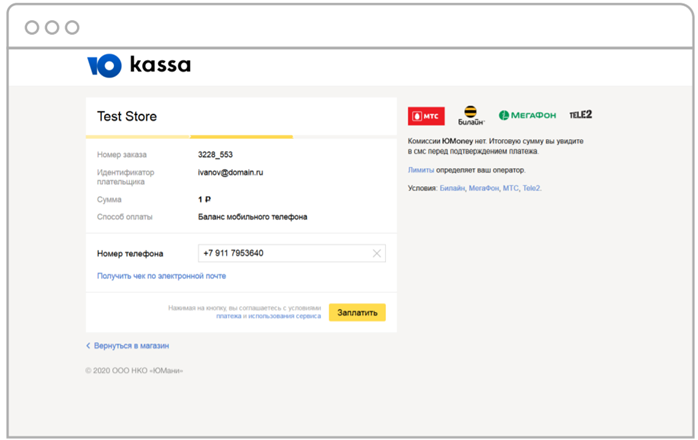Viewport: 698px width, 440px height.
Task: Open МТС conditions link in Условия
Action: (x=510, y=188)
